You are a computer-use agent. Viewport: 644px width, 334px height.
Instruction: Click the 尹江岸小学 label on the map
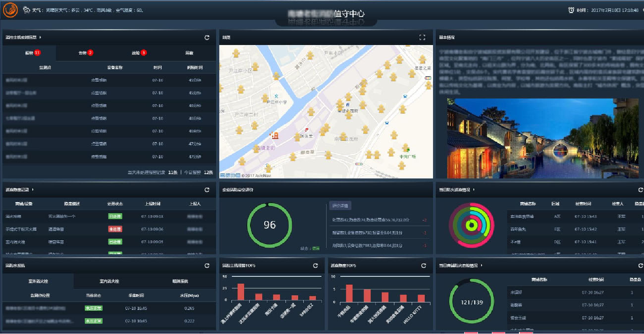(x=277, y=102)
